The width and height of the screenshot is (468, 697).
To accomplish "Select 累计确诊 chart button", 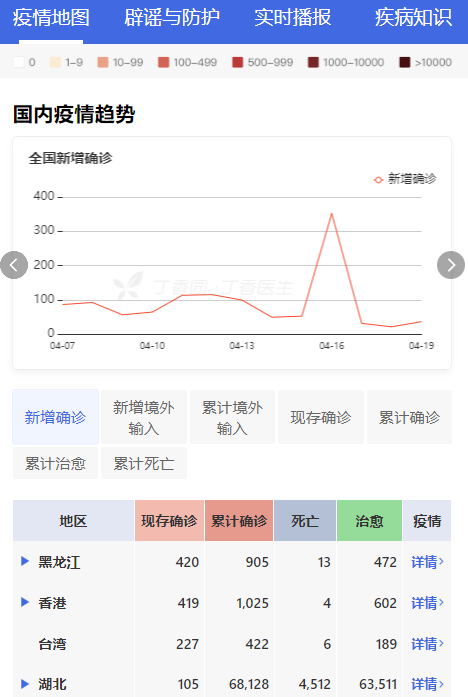I will (409, 417).
